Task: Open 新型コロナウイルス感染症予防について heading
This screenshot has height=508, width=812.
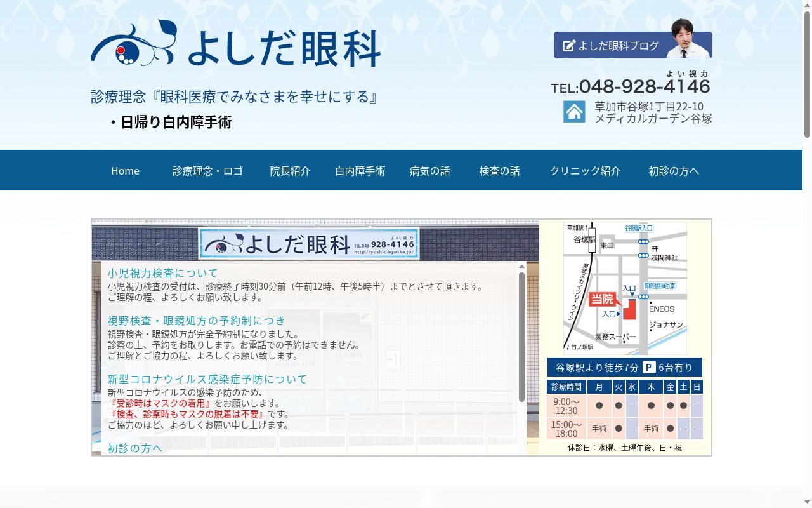Action: (x=207, y=379)
